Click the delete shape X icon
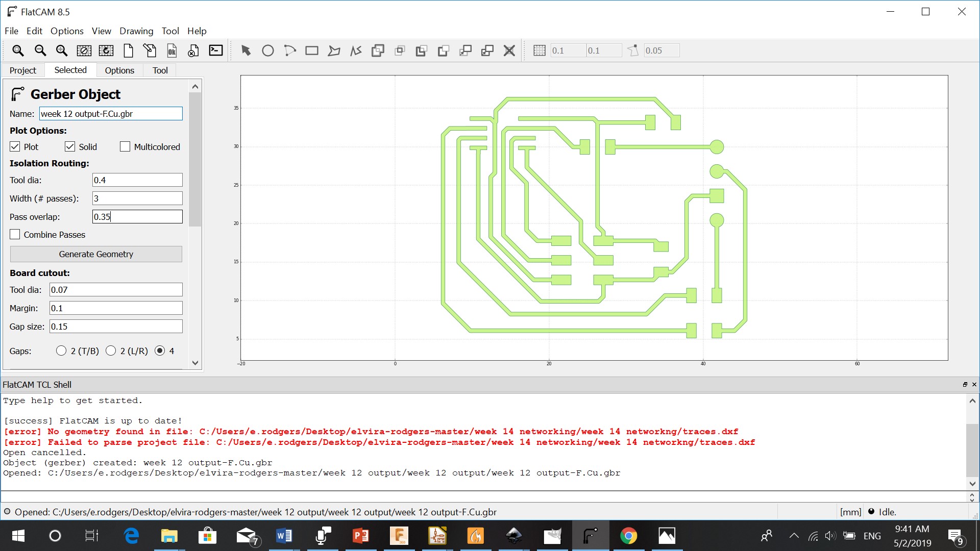The width and height of the screenshot is (980, 551). [509, 51]
